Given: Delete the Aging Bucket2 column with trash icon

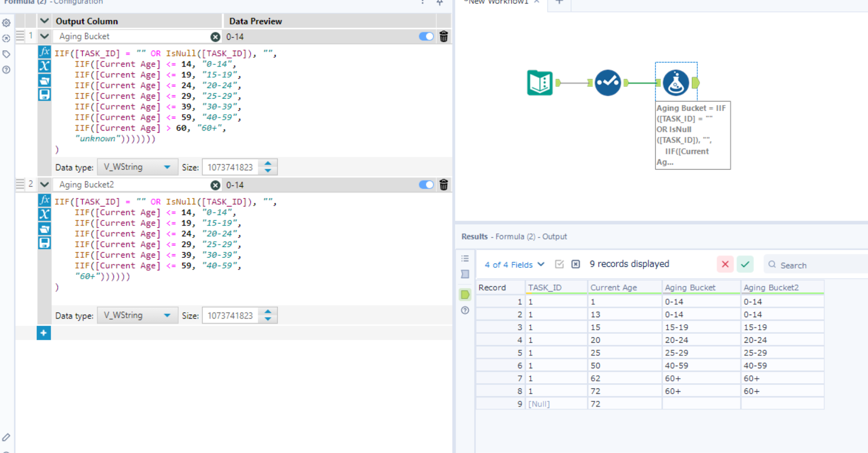Looking at the screenshot, I should click(x=443, y=184).
